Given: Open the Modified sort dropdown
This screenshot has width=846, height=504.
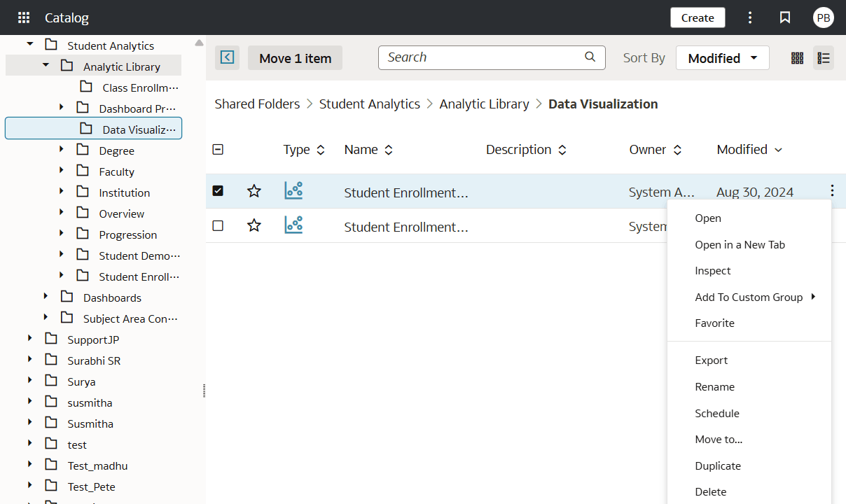Looking at the screenshot, I should tap(722, 57).
